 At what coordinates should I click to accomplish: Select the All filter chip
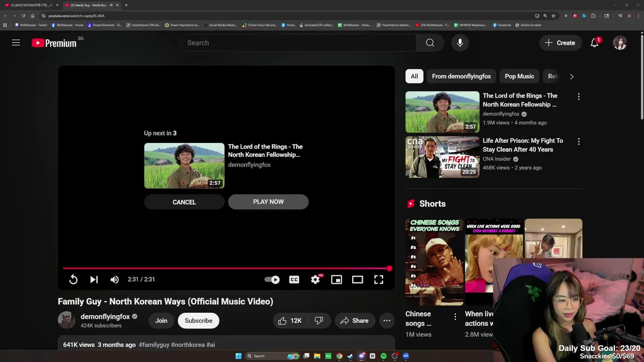pos(414,76)
